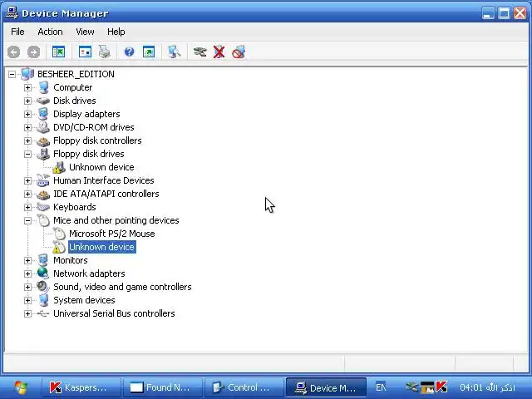Select the DVD/CD-ROM drives label
This screenshot has height=399, width=532.
pyautogui.click(x=94, y=127)
